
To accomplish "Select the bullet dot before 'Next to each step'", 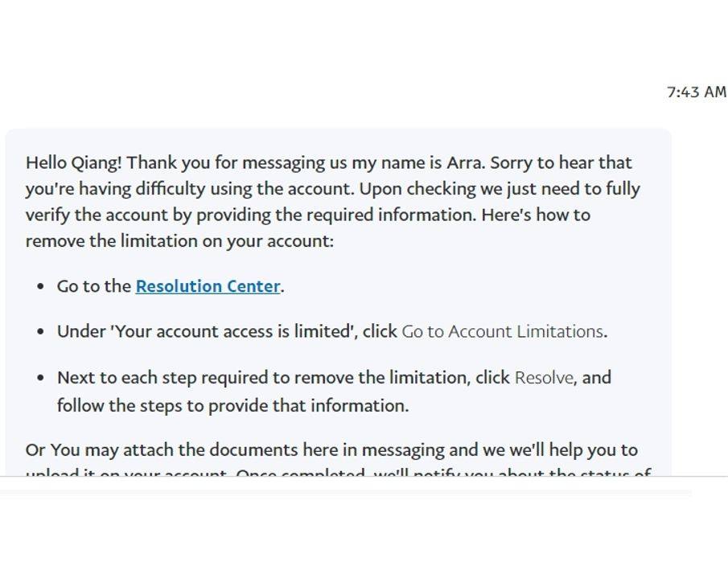I will [x=40, y=378].
